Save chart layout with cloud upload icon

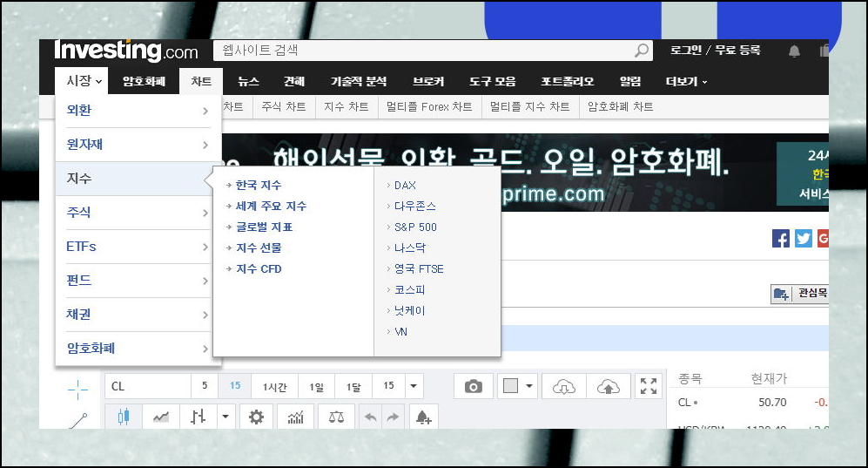609,386
